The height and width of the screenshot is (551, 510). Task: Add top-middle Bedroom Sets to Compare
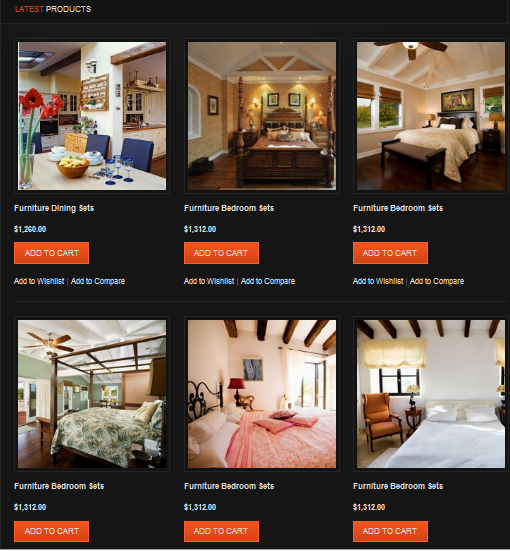point(267,281)
